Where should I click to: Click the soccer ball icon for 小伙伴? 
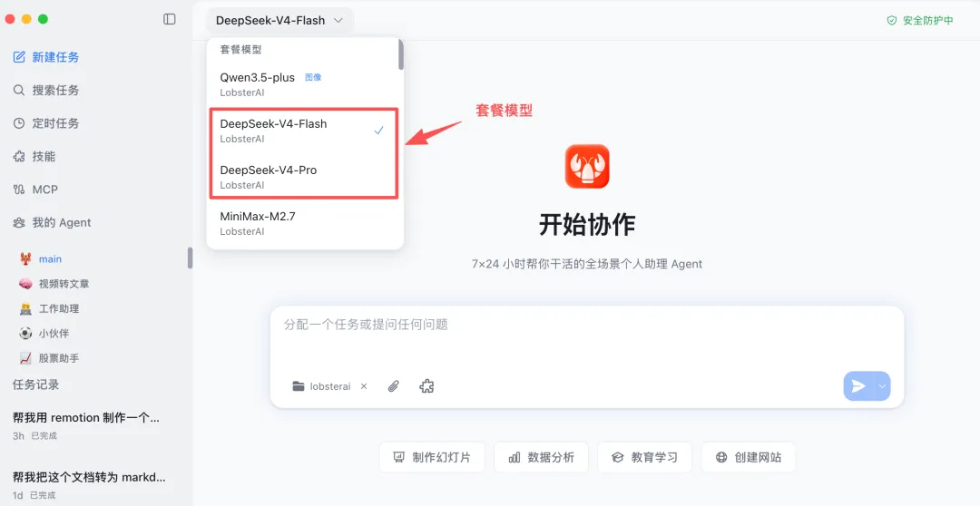(x=25, y=334)
